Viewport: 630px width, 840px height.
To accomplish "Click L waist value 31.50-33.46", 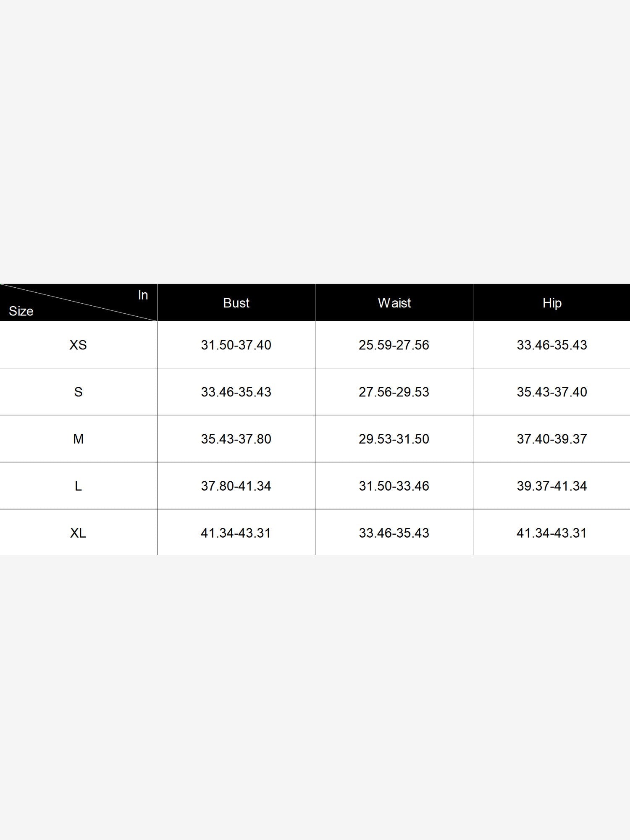I will 394,486.
